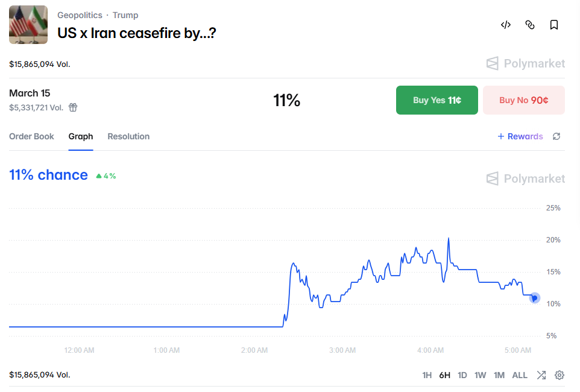This screenshot has width=580, height=392.
Task: Select the 1D time range
Action: pos(462,375)
